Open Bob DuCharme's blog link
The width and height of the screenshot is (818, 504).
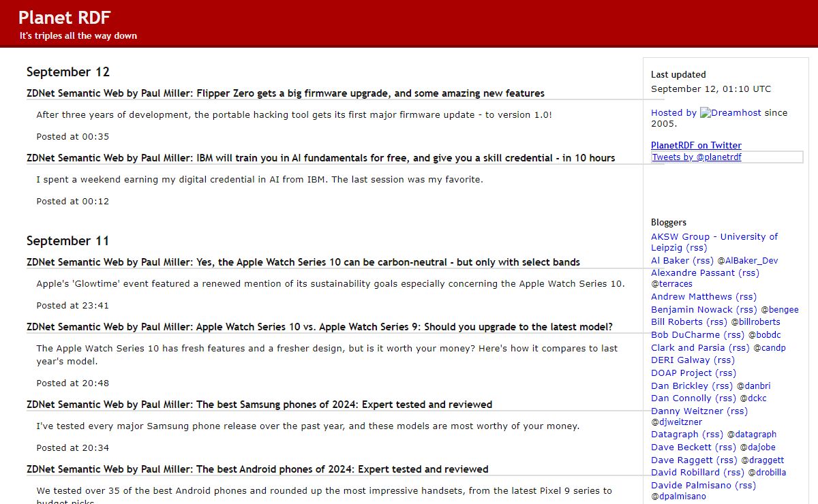[685, 335]
